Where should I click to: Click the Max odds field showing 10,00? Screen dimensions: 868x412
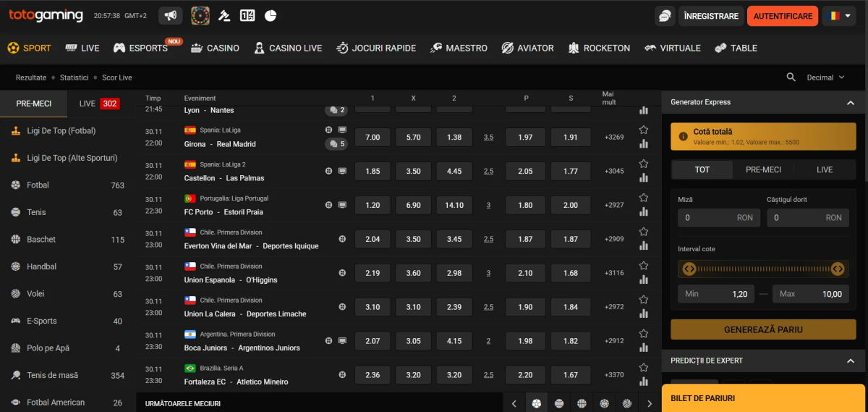(x=811, y=294)
